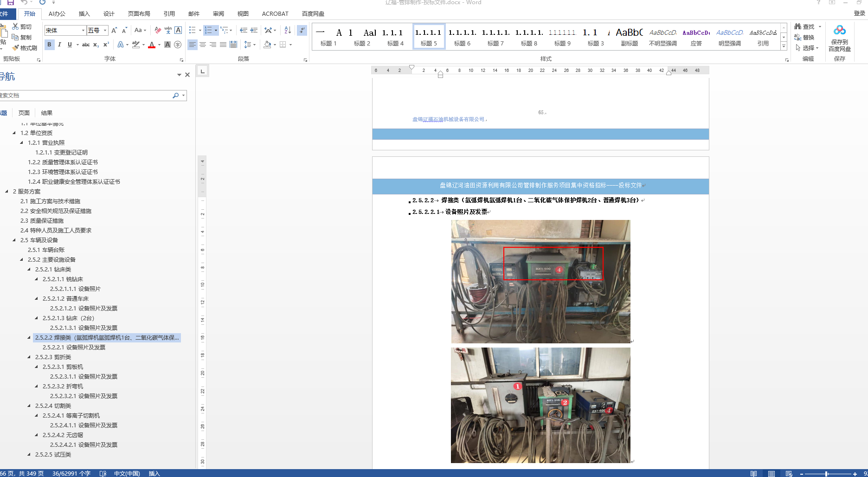This screenshot has height=477, width=868.
Task: Switch to Read Mode view in status bar
Action: click(x=754, y=473)
